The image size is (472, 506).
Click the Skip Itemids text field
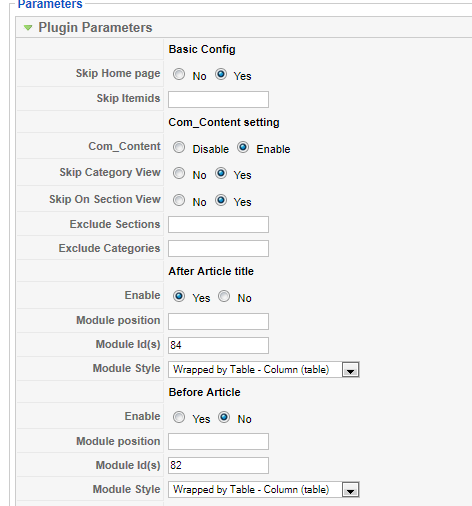click(218, 99)
